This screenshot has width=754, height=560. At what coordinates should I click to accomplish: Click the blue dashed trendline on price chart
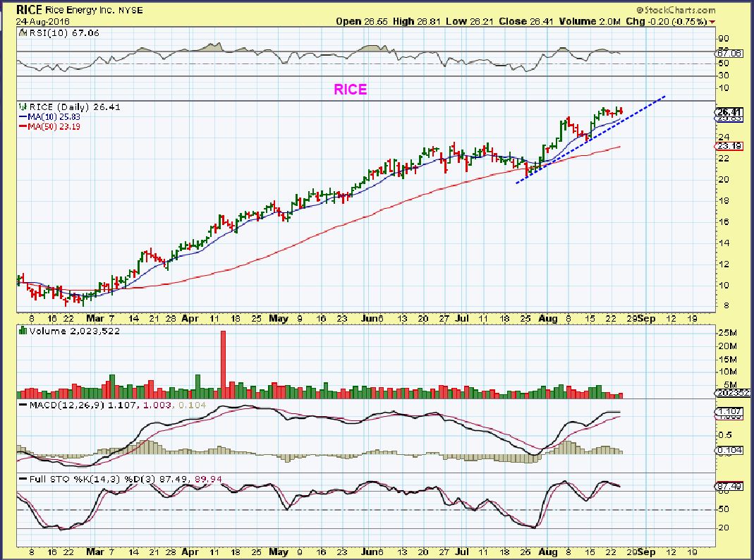pyautogui.click(x=590, y=140)
